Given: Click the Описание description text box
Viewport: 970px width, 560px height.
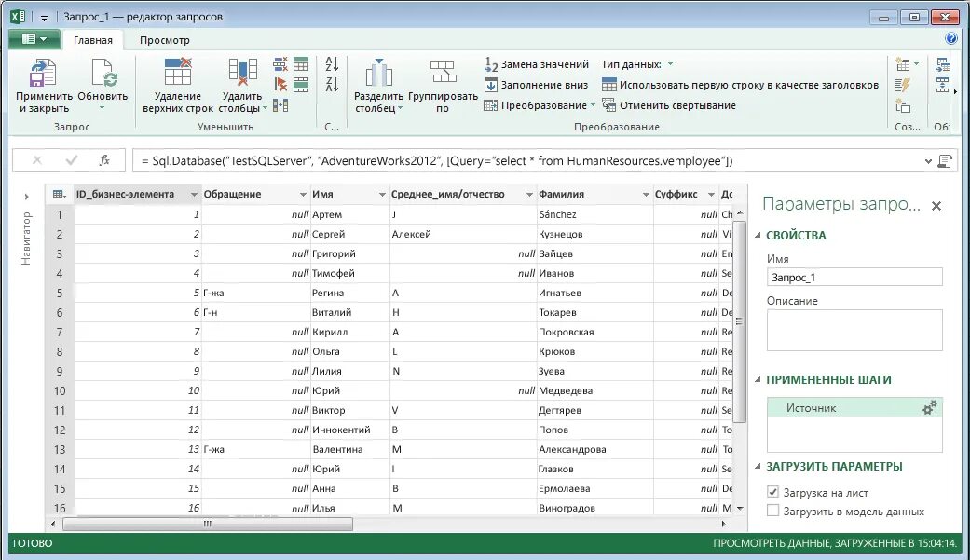Looking at the screenshot, I should click(854, 331).
